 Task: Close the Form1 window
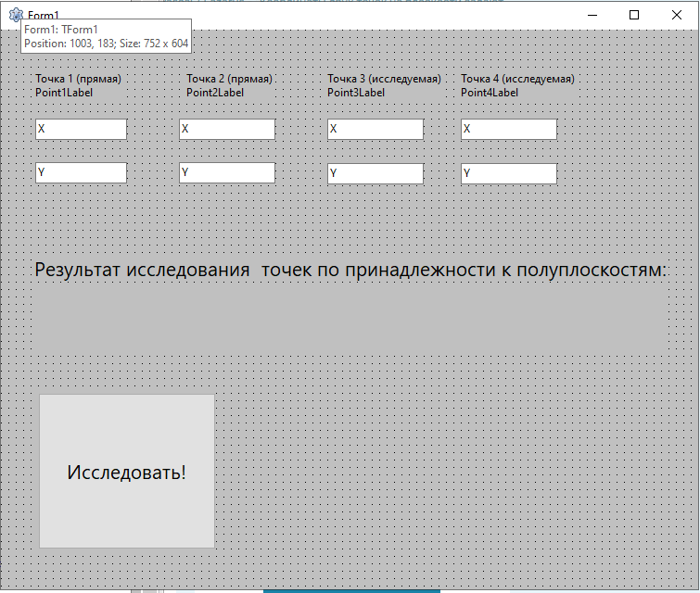tap(676, 15)
